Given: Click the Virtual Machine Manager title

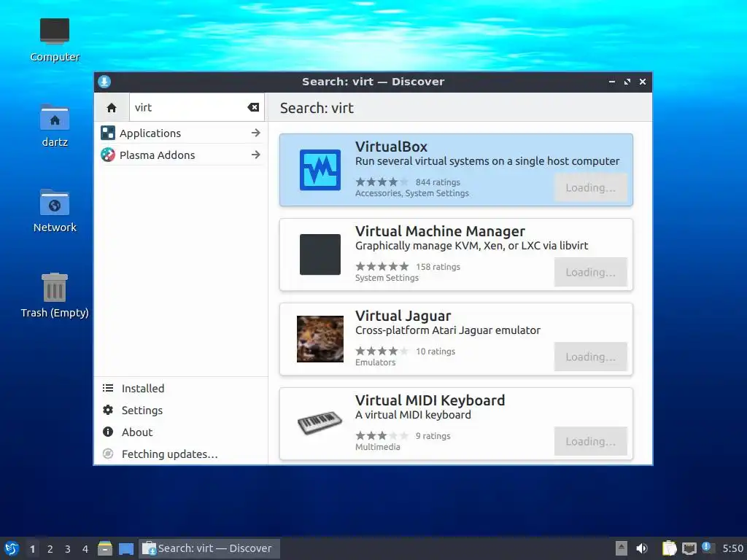Looking at the screenshot, I should click(440, 231).
